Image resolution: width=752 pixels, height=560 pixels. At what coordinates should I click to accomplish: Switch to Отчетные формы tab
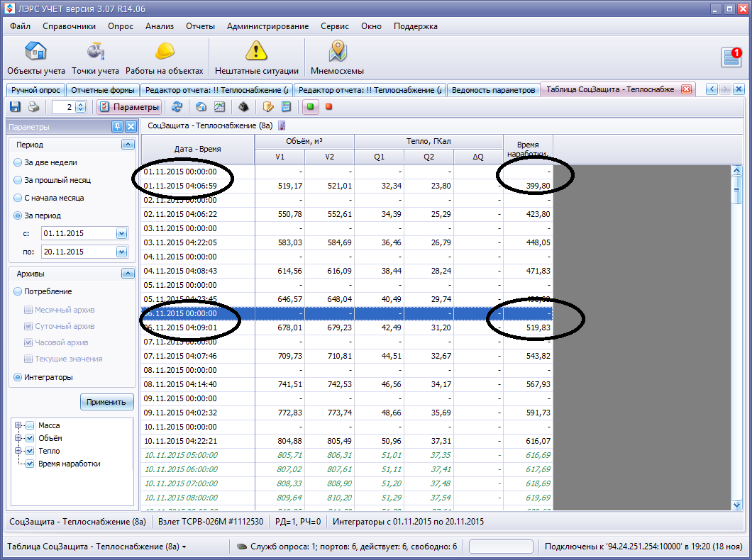[103, 90]
